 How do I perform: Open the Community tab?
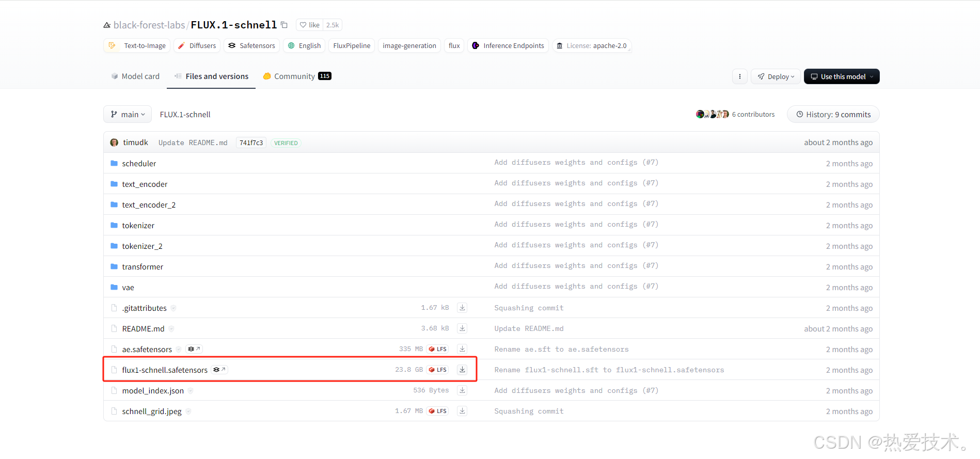point(297,76)
